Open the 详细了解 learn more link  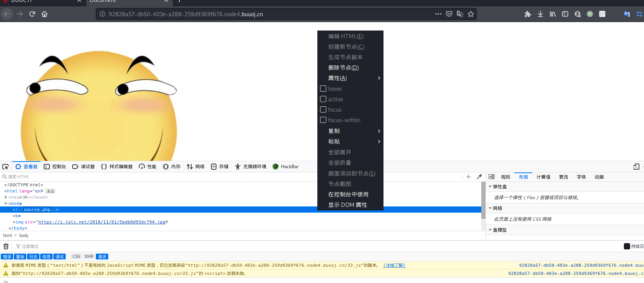point(394,265)
